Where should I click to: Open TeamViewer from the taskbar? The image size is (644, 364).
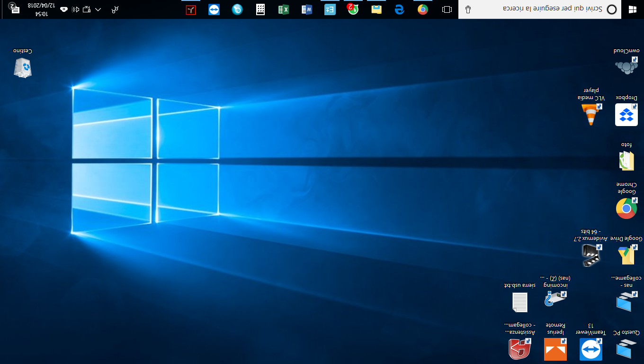214,9
